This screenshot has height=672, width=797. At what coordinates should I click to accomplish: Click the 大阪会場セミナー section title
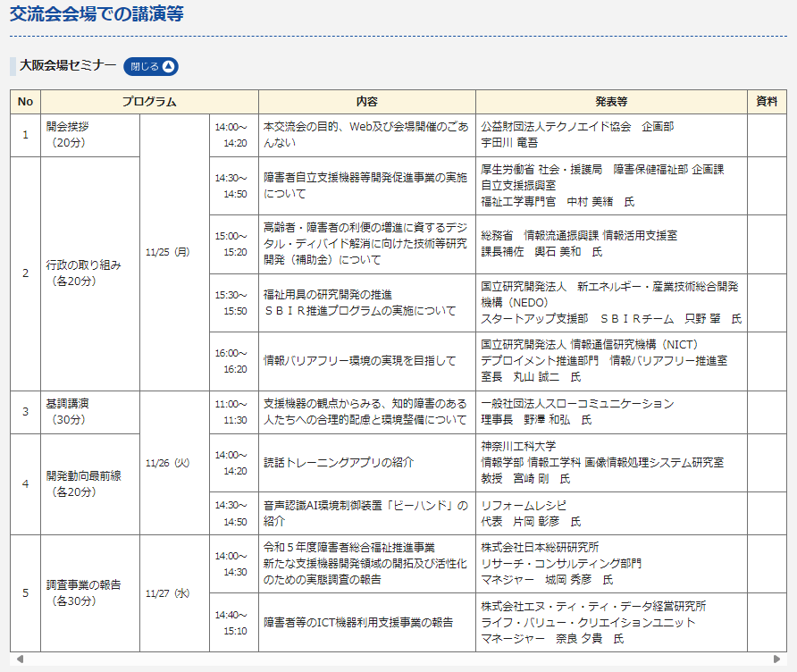click(x=68, y=65)
